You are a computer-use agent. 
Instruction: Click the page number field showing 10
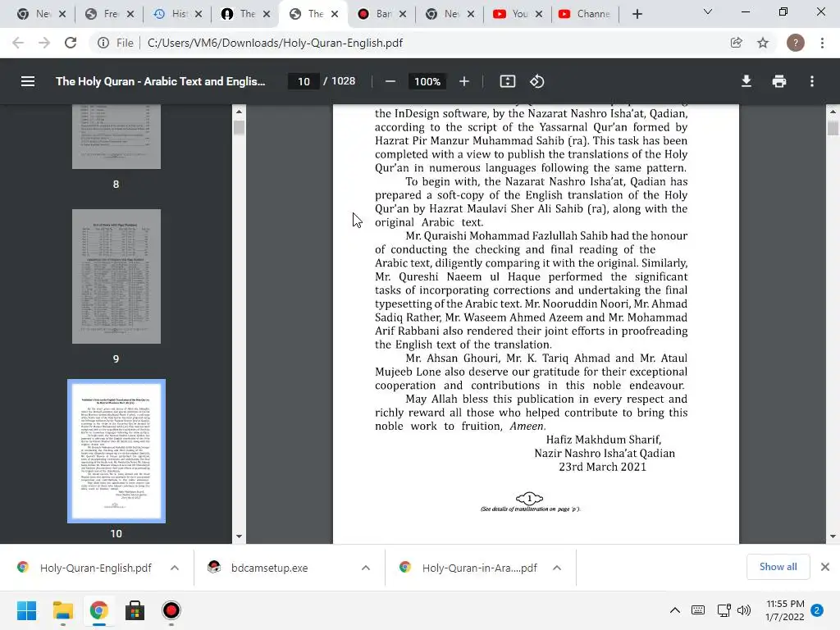pos(304,81)
